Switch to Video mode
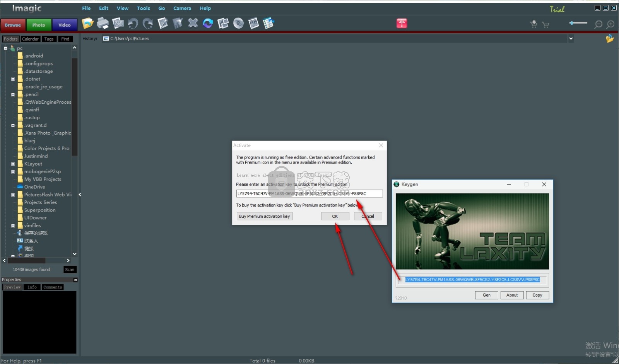Screen dimensions: 619x364 65,25
